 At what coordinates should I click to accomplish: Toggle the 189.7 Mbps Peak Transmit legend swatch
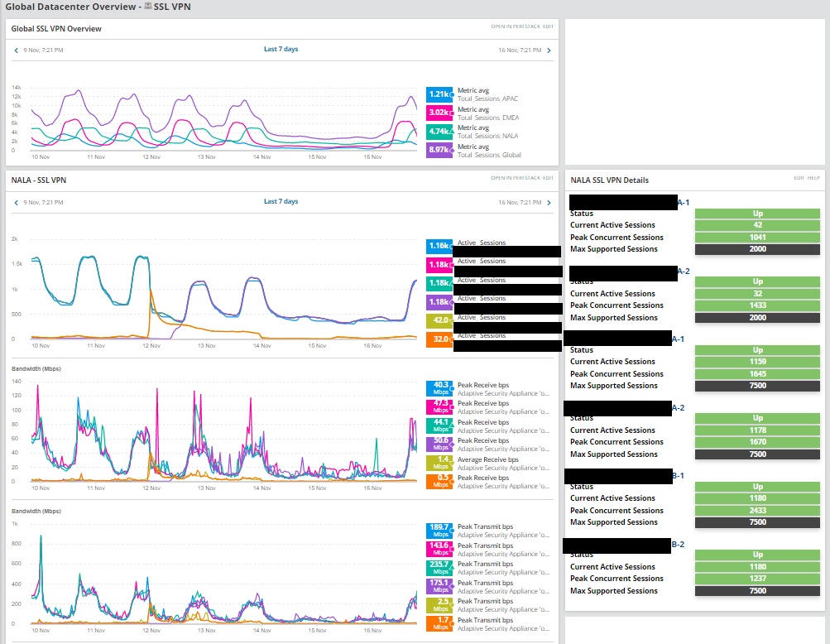pyautogui.click(x=439, y=531)
